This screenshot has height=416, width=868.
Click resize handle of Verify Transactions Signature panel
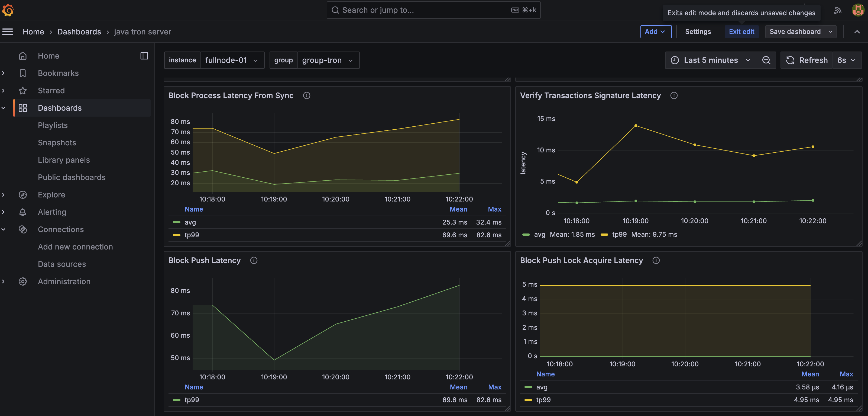click(859, 244)
